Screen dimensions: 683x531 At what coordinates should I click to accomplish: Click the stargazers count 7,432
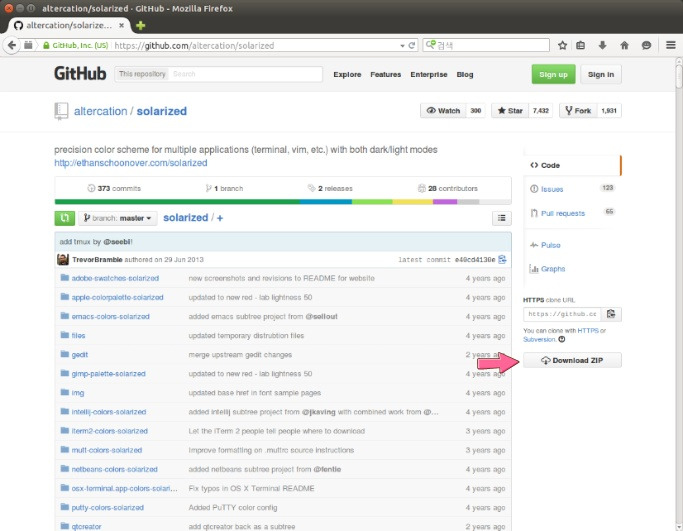tap(541, 111)
